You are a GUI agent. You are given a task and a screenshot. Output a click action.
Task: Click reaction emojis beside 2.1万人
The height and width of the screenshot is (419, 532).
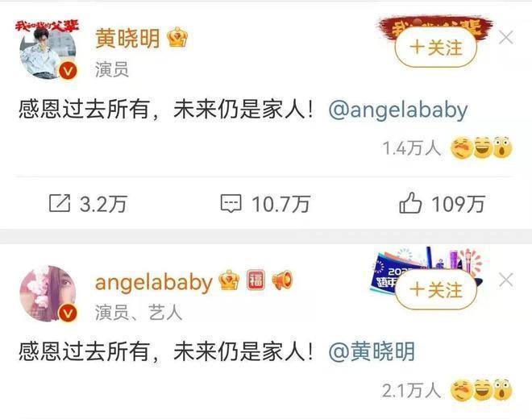pyautogui.click(x=481, y=390)
